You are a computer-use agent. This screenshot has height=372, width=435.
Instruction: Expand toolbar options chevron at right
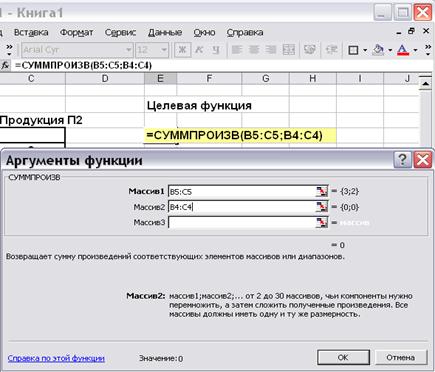428,50
